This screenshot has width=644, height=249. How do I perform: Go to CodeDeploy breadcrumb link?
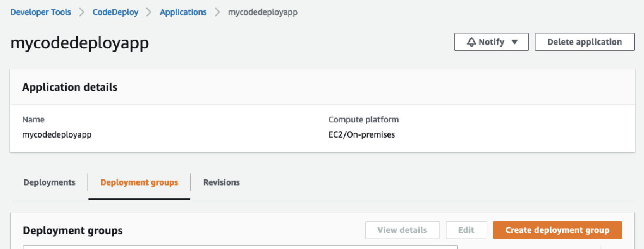pyautogui.click(x=115, y=12)
